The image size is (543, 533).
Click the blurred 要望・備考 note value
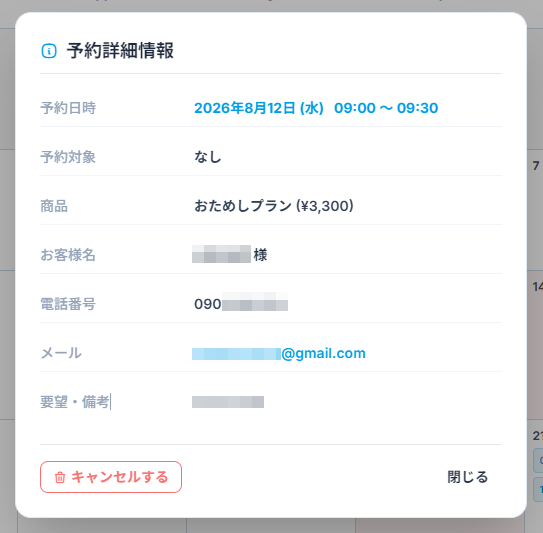coord(228,402)
